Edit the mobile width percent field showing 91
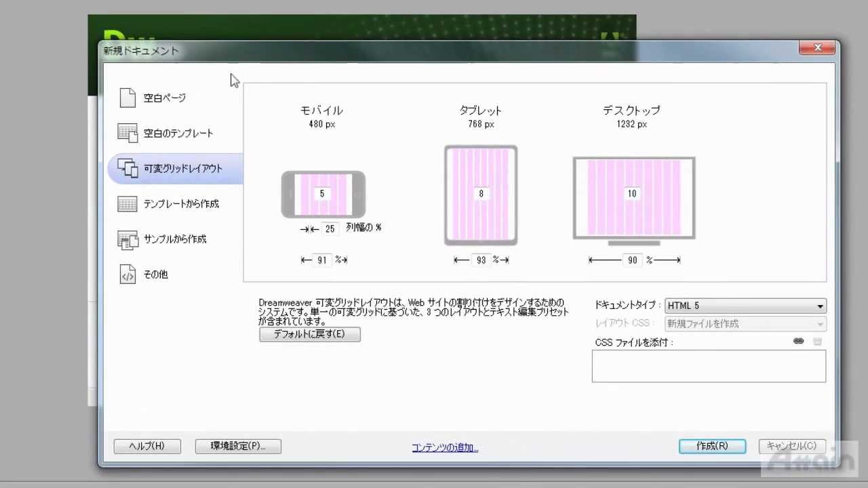 pos(322,260)
